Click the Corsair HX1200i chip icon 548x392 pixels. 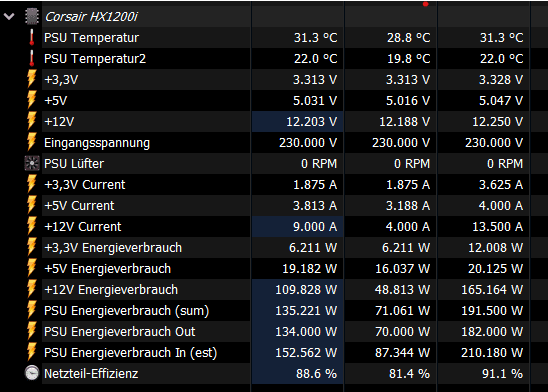[x=32, y=16]
